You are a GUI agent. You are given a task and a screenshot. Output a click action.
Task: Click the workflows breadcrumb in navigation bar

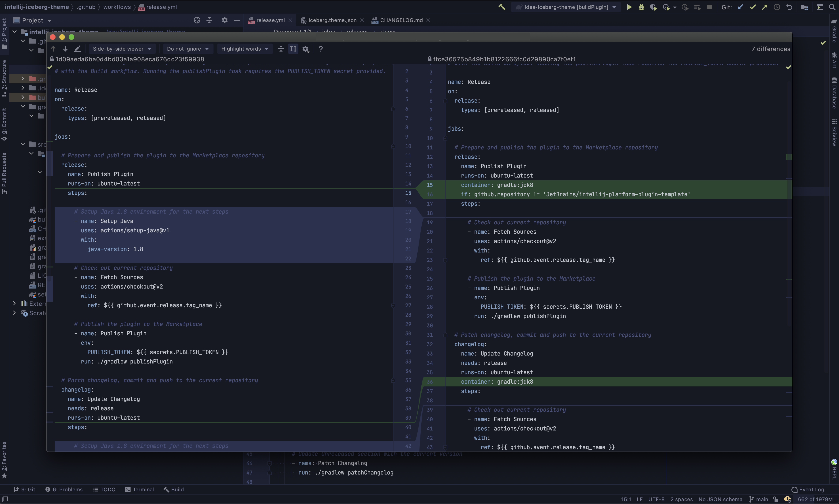116,7
